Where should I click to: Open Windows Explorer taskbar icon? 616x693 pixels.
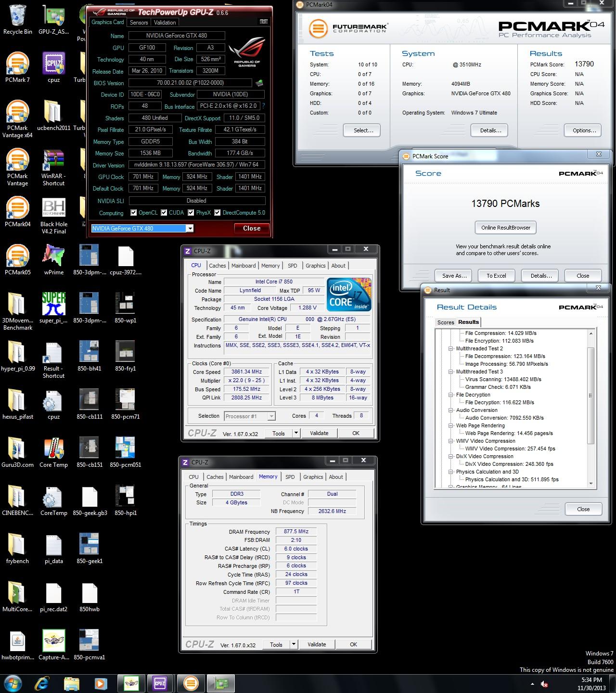[x=72, y=683]
